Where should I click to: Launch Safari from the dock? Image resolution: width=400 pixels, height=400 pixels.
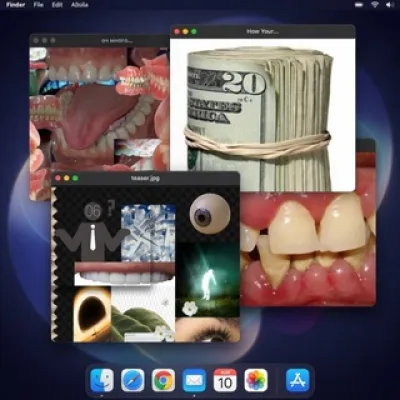tap(133, 380)
